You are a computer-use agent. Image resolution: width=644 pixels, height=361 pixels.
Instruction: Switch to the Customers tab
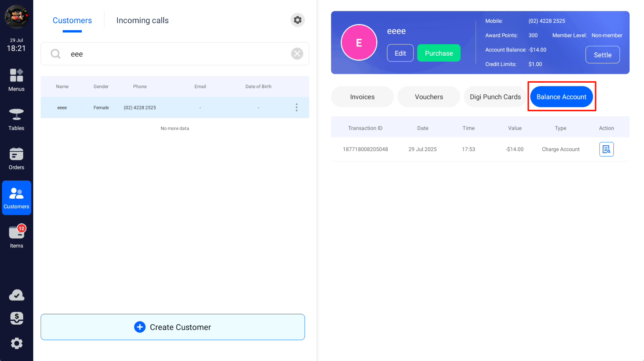[72, 20]
